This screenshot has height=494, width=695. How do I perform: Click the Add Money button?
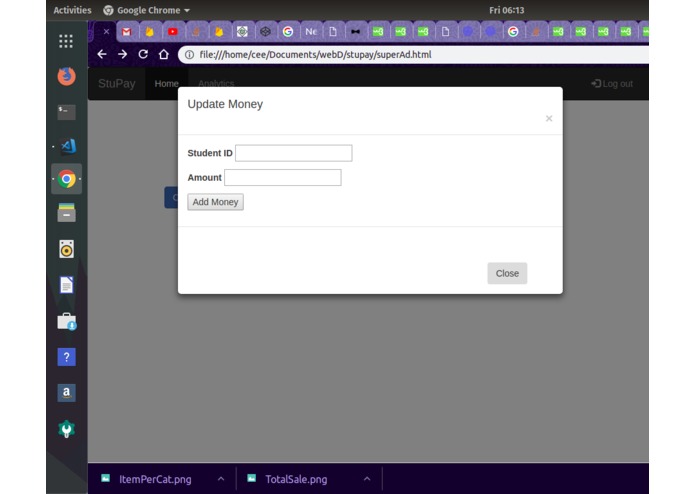pos(215,202)
